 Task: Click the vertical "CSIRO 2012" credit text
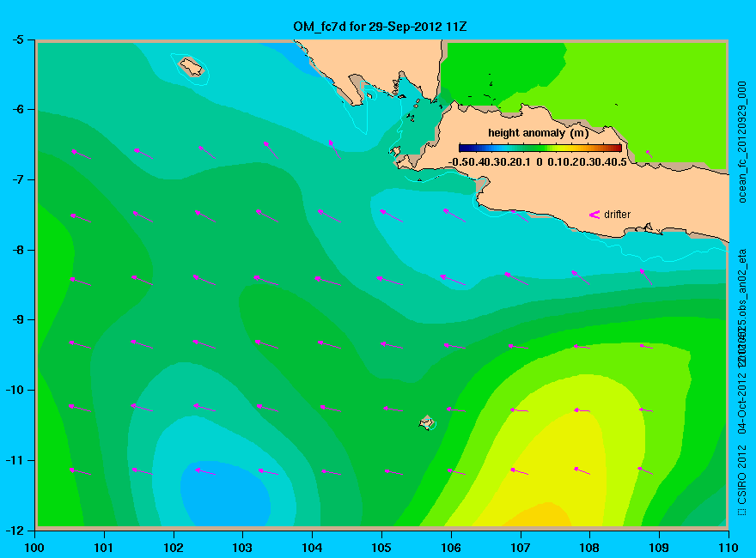742,476
